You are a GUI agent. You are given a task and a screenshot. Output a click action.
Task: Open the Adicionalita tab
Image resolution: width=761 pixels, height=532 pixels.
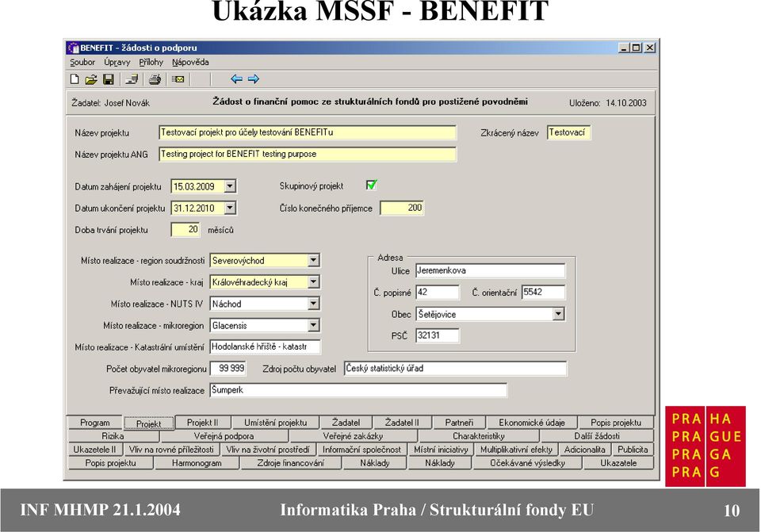pyautogui.click(x=585, y=450)
